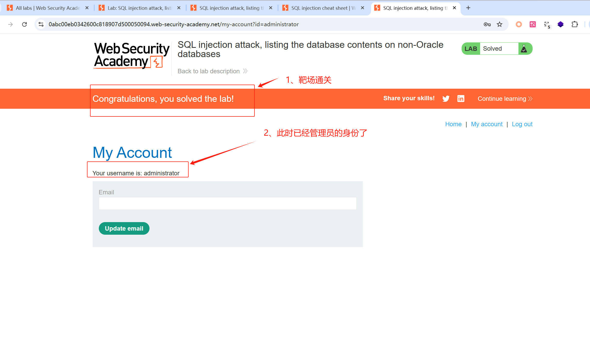Viewport: 590px width, 364px height.
Task: Click Update email button
Action: point(124,229)
